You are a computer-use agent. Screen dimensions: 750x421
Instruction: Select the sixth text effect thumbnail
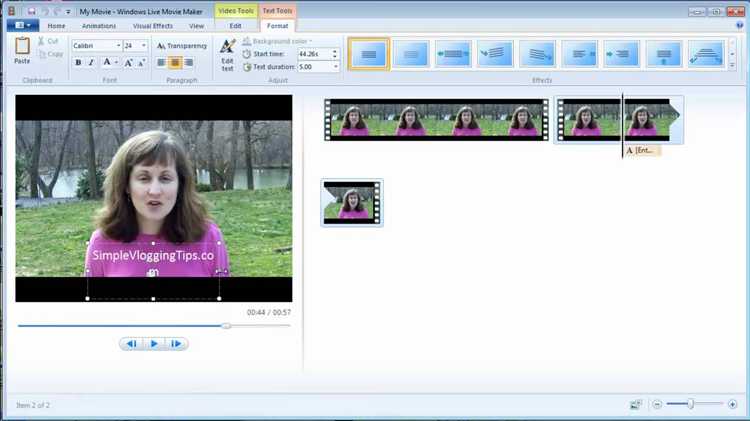(579, 54)
